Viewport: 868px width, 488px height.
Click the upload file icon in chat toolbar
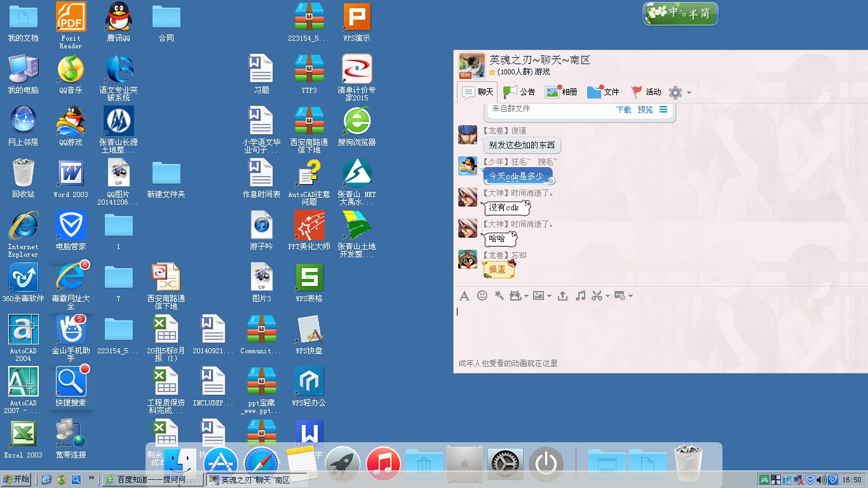coord(562,295)
